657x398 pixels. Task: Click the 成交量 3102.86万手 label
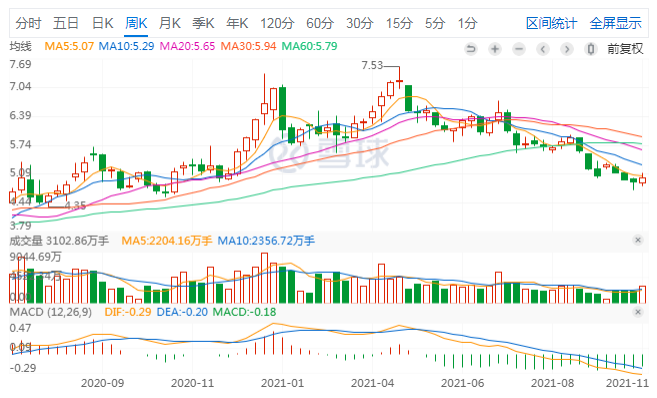tap(59, 240)
